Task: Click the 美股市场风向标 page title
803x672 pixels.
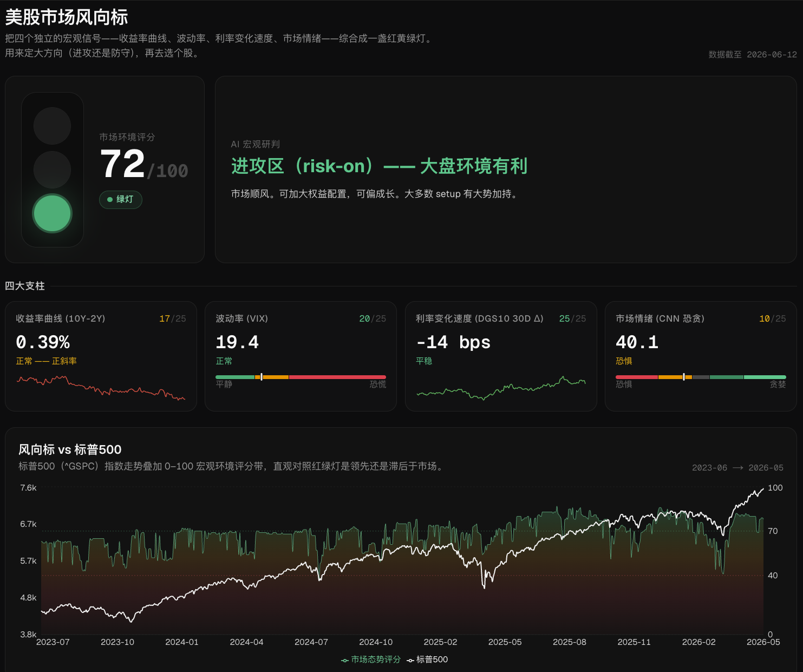Action: click(x=67, y=17)
